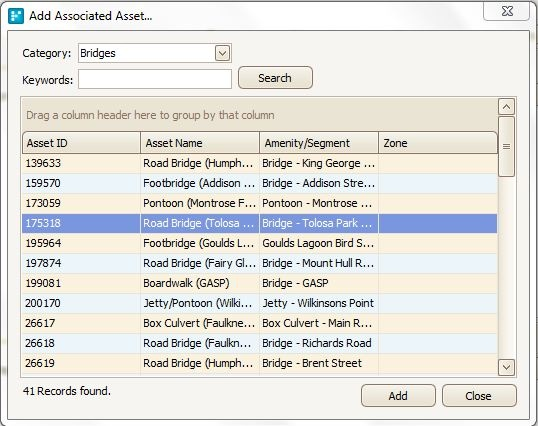Click the Search button
This screenshot has height=426, width=538.
pyautogui.click(x=275, y=78)
